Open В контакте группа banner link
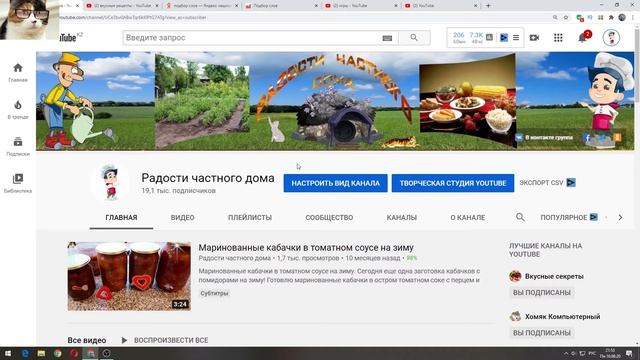 pos(544,138)
